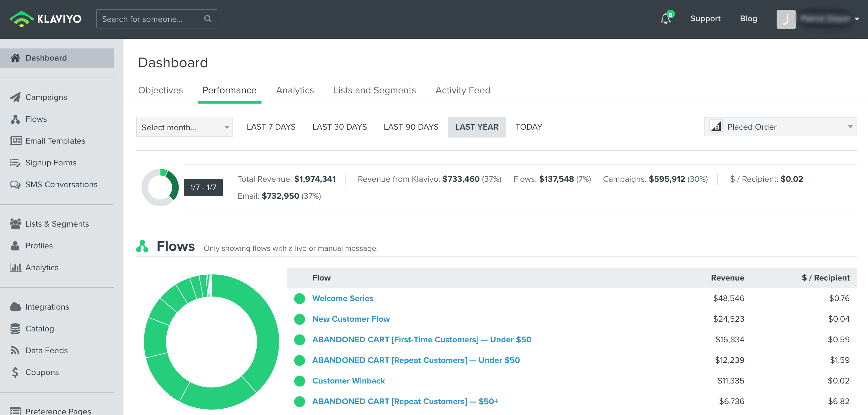Switch to the Analytics tab
868x415 pixels.
(x=295, y=90)
